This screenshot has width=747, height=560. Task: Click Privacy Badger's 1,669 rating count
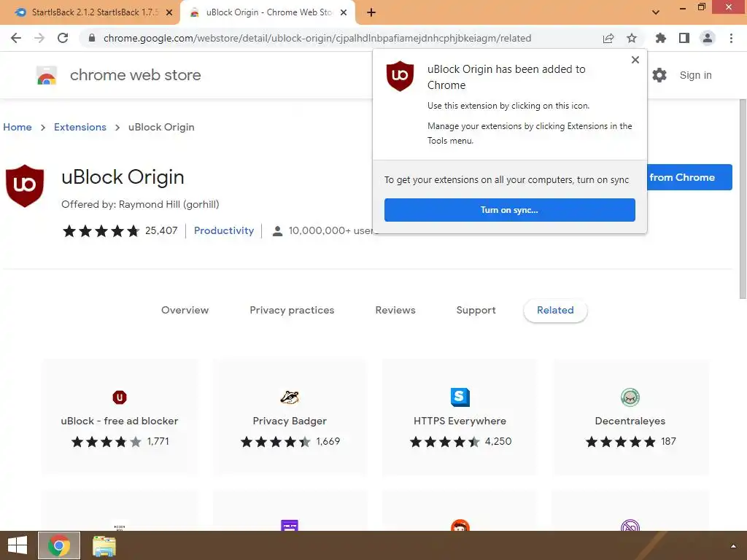point(328,441)
